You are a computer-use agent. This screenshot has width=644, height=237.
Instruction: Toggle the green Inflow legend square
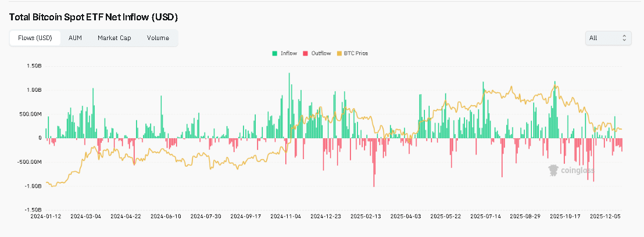274,53
